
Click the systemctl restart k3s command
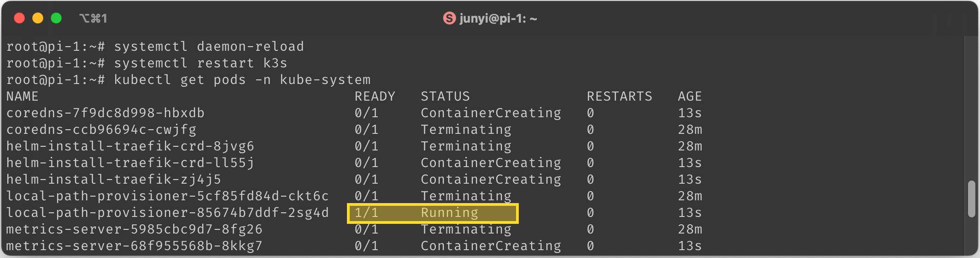coord(200,63)
